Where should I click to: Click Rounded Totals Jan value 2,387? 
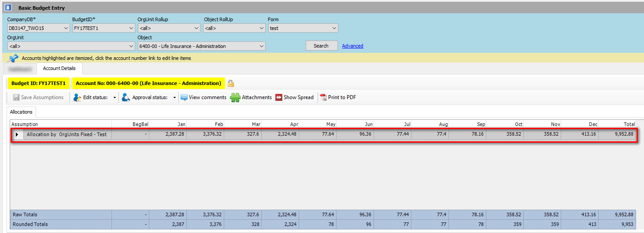[168, 224]
